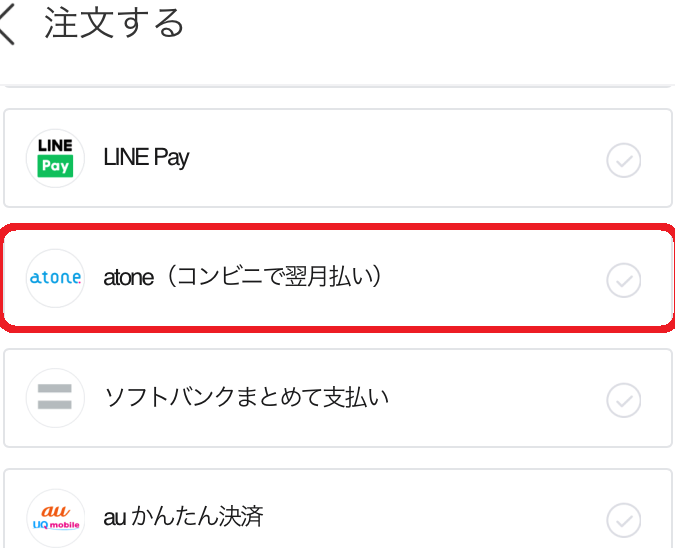Check the au かんたん決済 selection circle
Viewport: 675px width, 548px height.
(x=624, y=520)
